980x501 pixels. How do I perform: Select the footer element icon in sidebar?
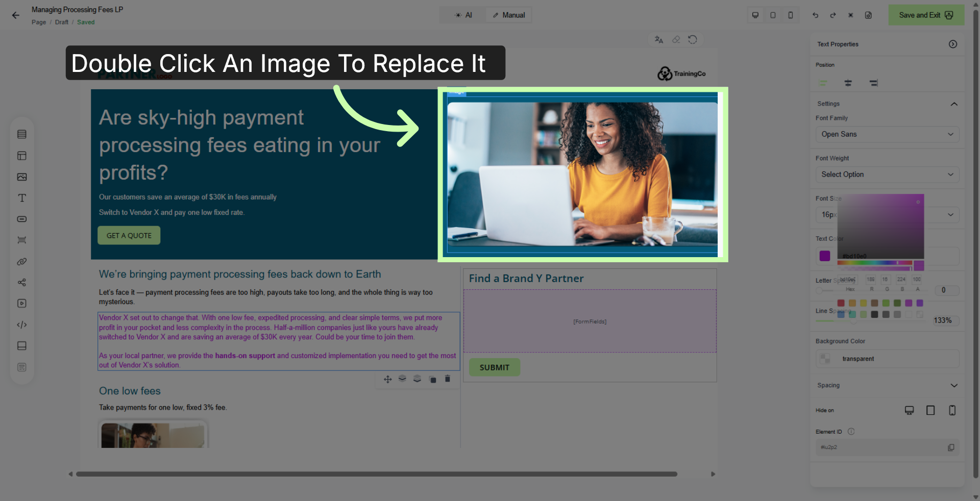22,346
